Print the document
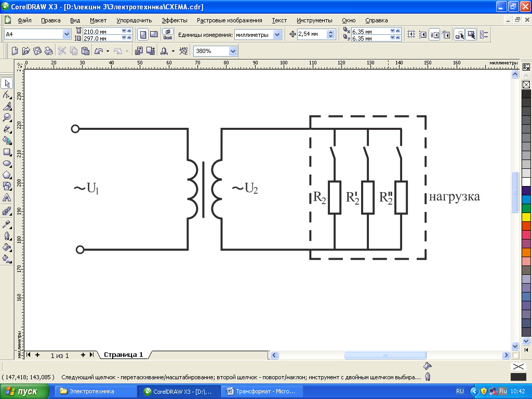532x399 pixels. tap(49, 51)
